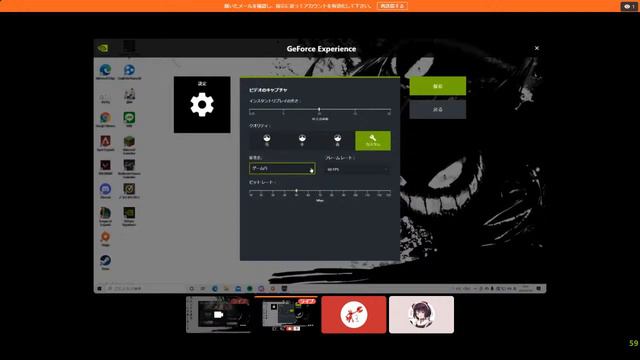The height and width of the screenshot is (360, 640).
Task: Open the frame rate dropdown showing 60 FPS
Action: click(358, 169)
